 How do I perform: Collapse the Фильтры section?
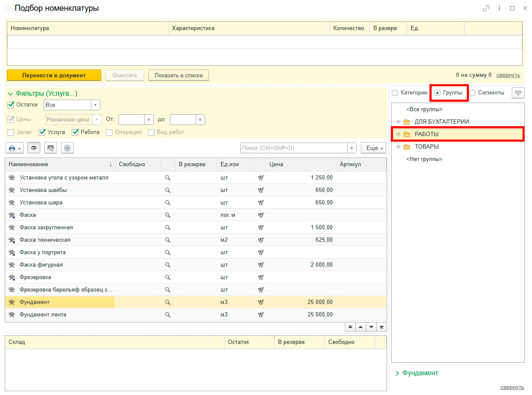(x=11, y=93)
